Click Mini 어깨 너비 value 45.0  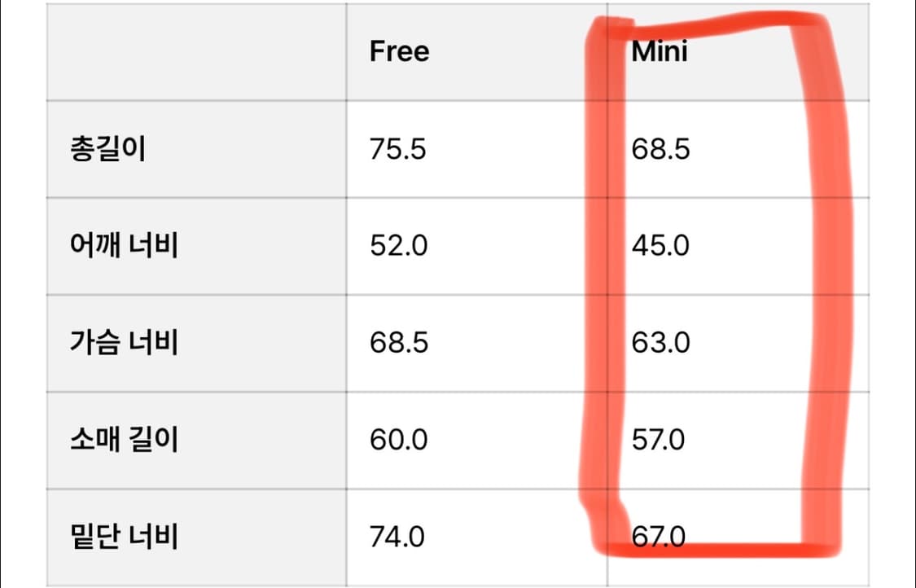pos(660,245)
